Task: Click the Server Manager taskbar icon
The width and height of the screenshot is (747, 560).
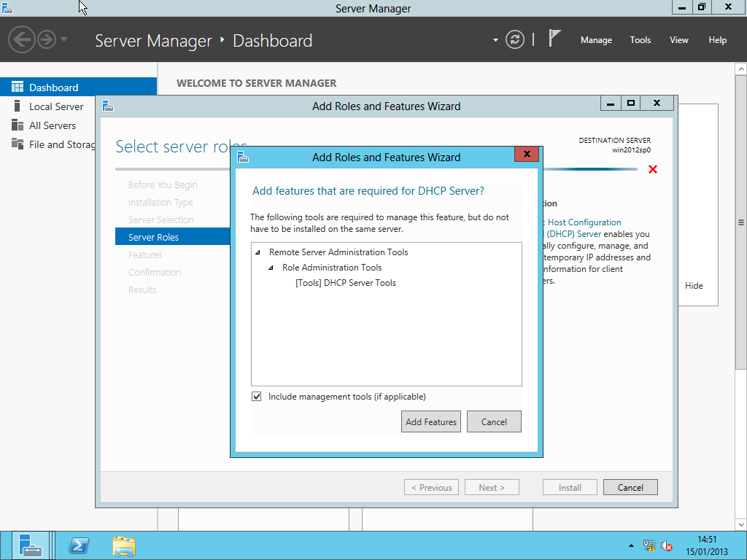Action: (31, 545)
